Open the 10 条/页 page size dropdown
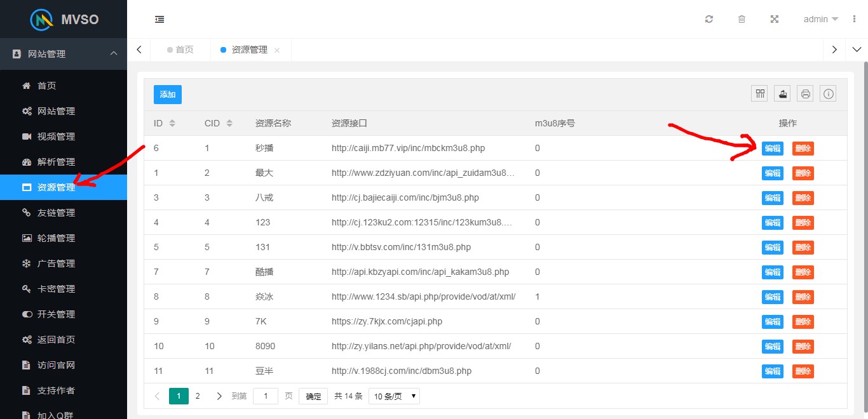 point(394,396)
